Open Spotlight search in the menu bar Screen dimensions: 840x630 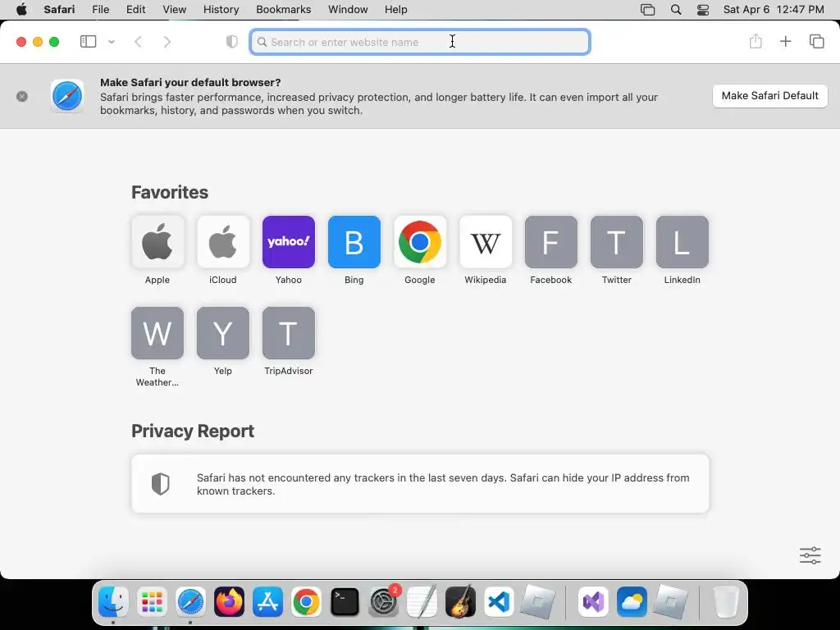(x=676, y=9)
